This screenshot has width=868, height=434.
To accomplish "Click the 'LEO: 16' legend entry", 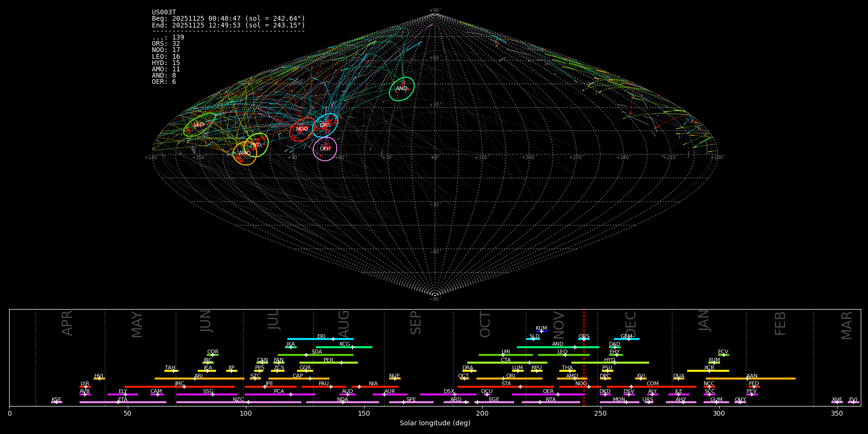I will pos(166,57).
